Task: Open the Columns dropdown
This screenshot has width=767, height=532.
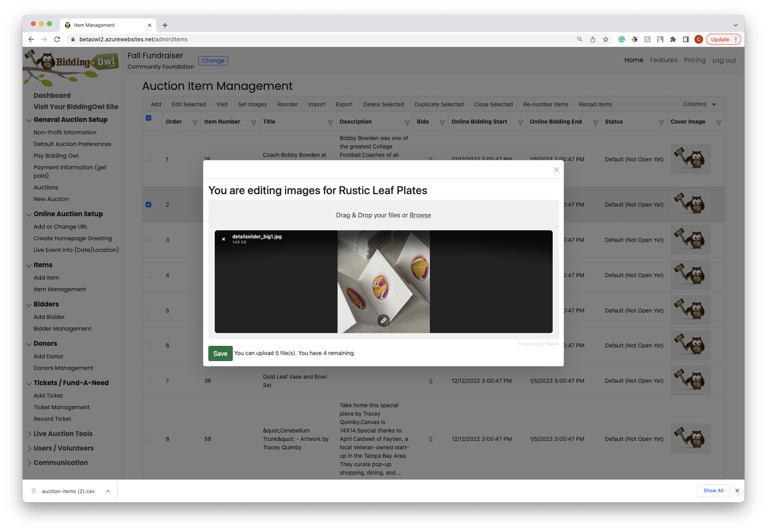Action: (x=700, y=104)
